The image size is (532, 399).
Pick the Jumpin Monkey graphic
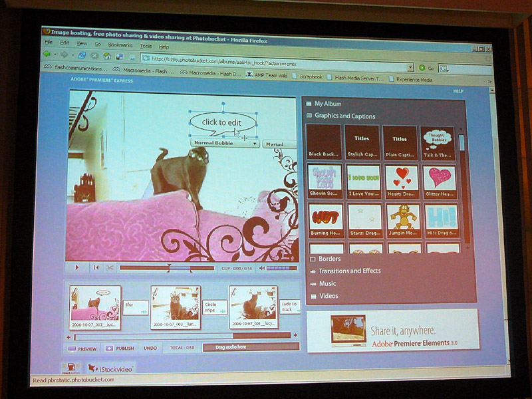point(403,221)
